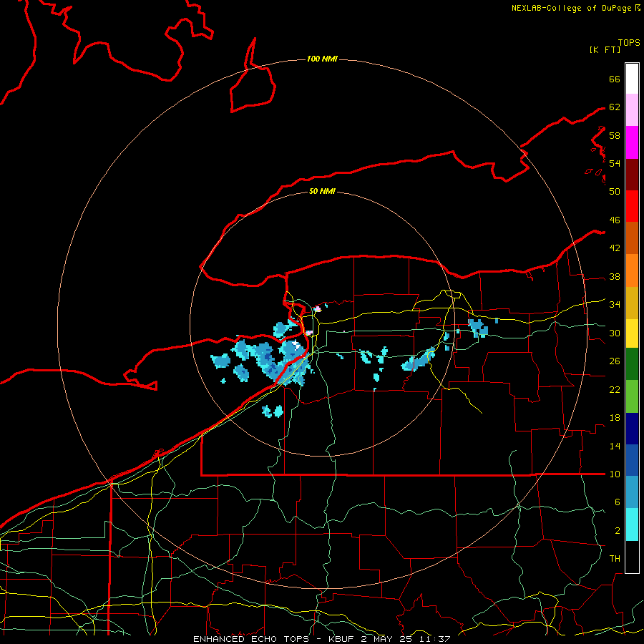Click the black TH threshold legend swatch
Viewport: 644px width, 644px height.
pos(632,557)
